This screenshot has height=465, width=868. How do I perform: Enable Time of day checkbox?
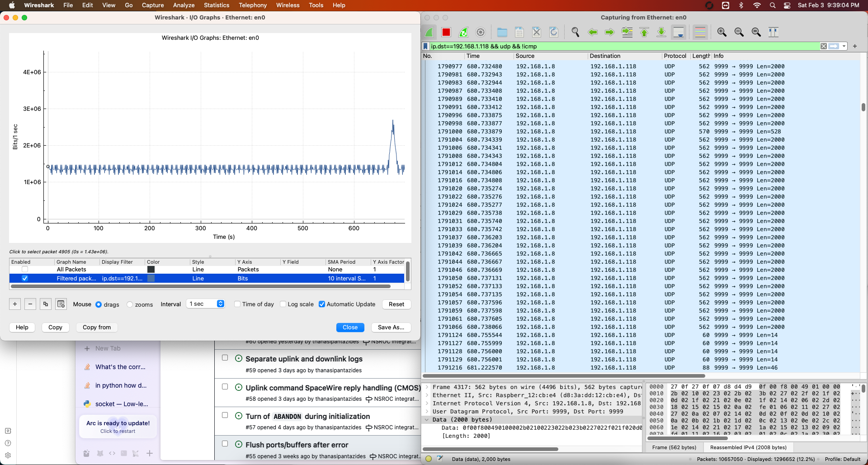pos(237,304)
